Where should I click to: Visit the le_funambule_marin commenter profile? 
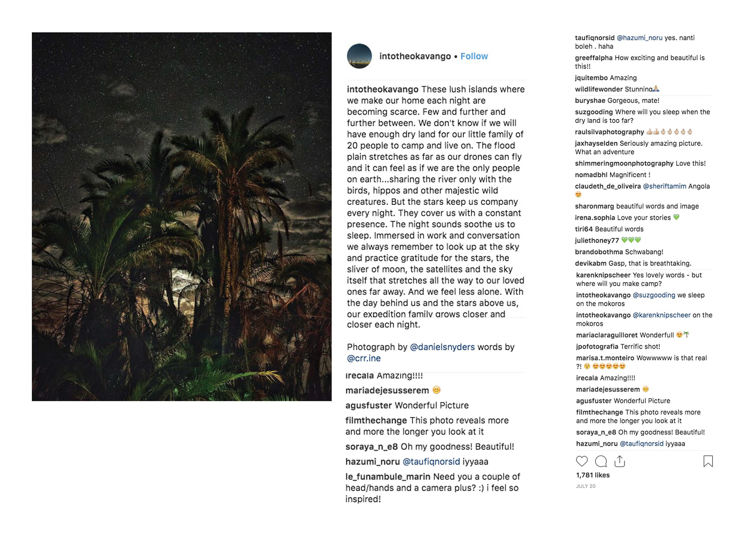click(388, 477)
